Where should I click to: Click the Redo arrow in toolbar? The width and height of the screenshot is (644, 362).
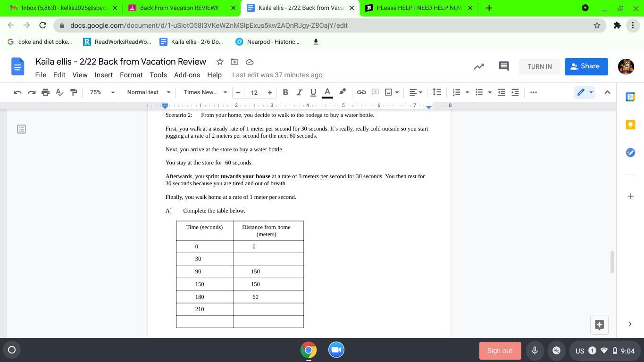(x=32, y=92)
